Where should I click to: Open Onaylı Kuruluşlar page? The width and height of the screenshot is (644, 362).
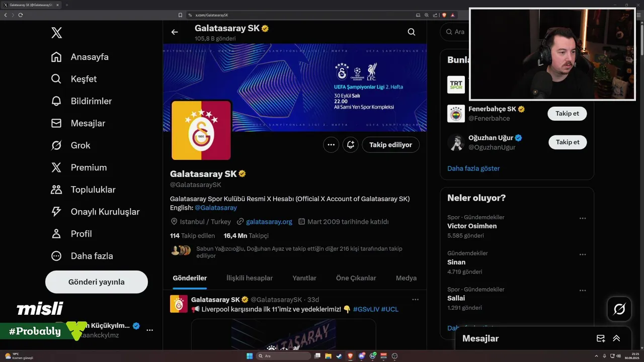tap(95, 212)
